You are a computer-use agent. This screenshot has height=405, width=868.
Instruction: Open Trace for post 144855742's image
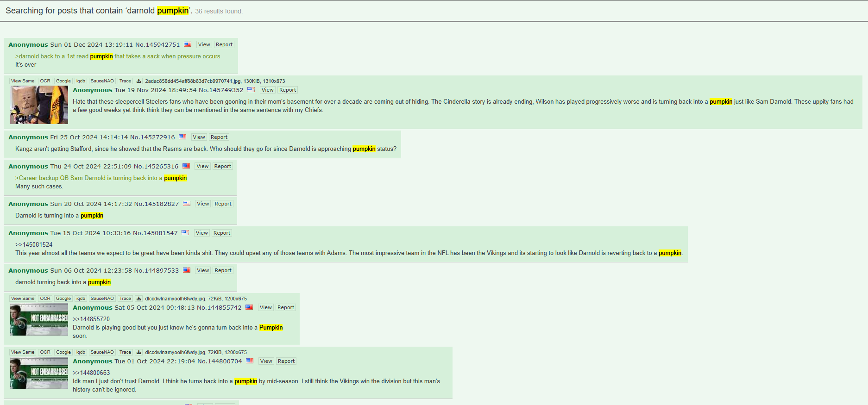125,299
